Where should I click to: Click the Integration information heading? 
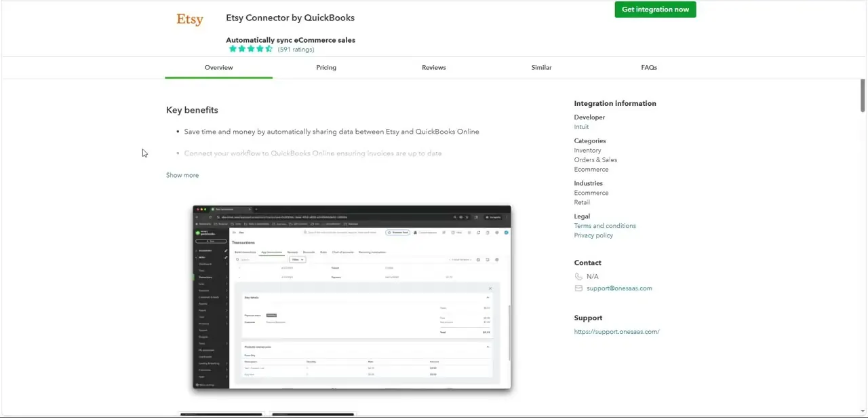click(x=615, y=103)
